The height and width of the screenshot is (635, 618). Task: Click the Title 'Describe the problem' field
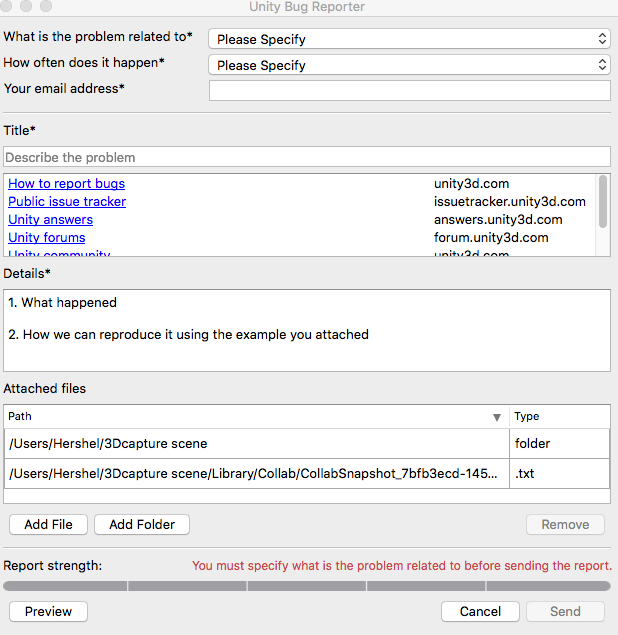tap(307, 157)
